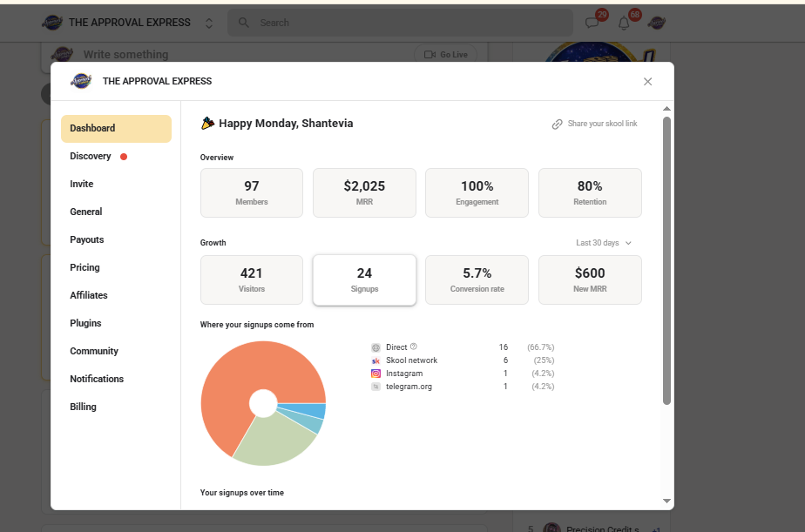
Task: Select the $2,025 MRR card
Action: 364,193
